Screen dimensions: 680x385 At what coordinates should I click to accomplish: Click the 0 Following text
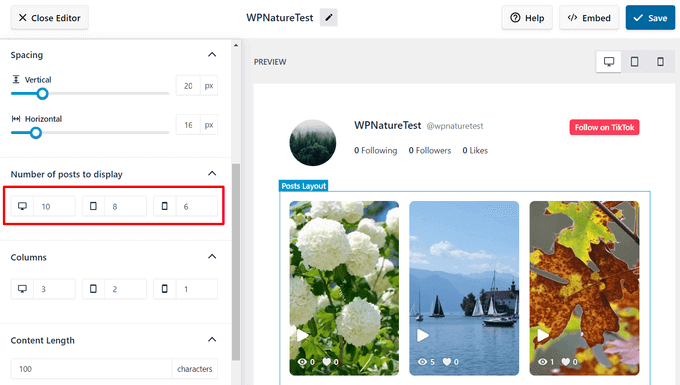tap(375, 150)
